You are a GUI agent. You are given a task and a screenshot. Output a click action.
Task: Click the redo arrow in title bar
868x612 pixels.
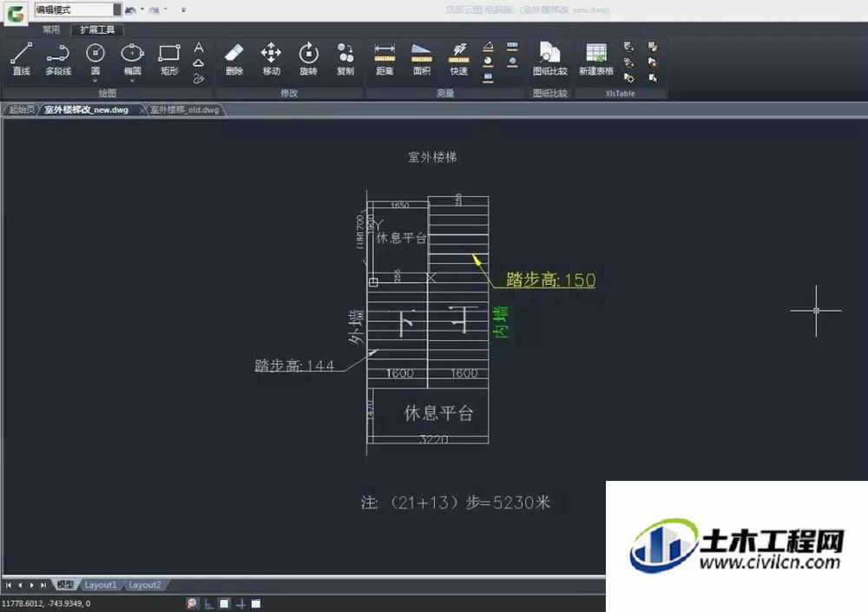point(154,10)
